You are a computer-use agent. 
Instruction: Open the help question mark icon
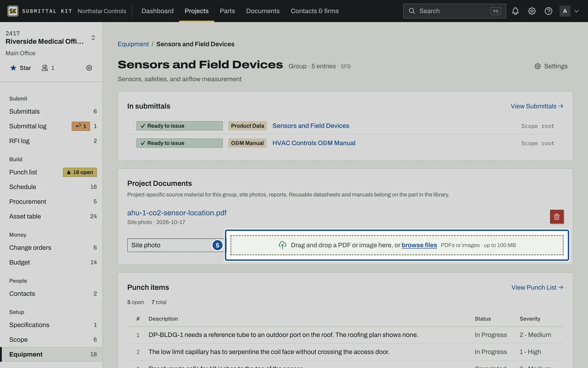[x=548, y=11]
